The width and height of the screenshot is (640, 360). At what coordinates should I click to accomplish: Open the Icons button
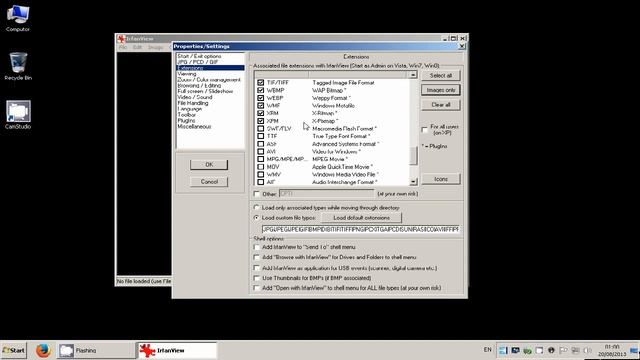tap(441, 179)
